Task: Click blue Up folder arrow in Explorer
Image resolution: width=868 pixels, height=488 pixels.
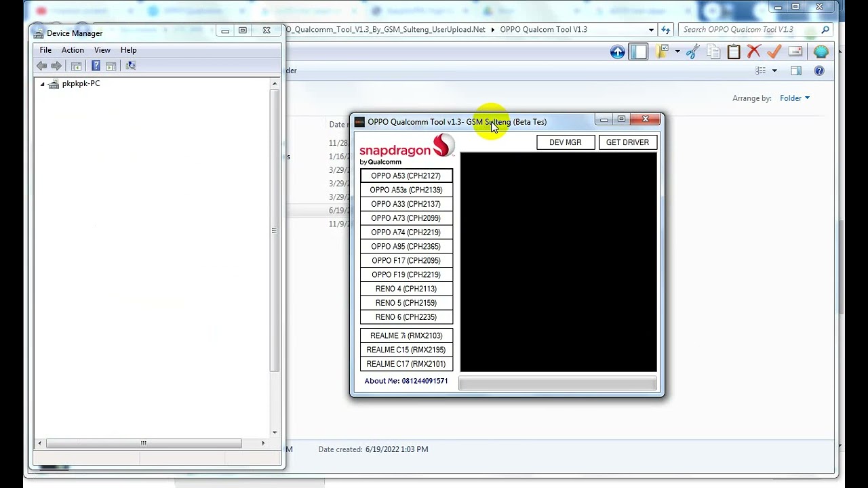Action: click(x=617, y=52)
